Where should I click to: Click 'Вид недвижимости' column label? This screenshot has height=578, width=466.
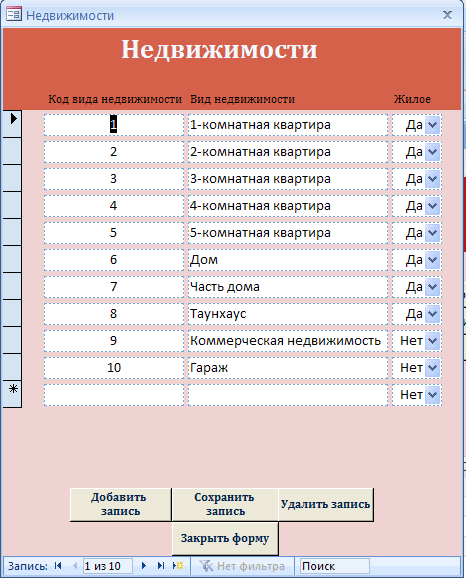242,99
